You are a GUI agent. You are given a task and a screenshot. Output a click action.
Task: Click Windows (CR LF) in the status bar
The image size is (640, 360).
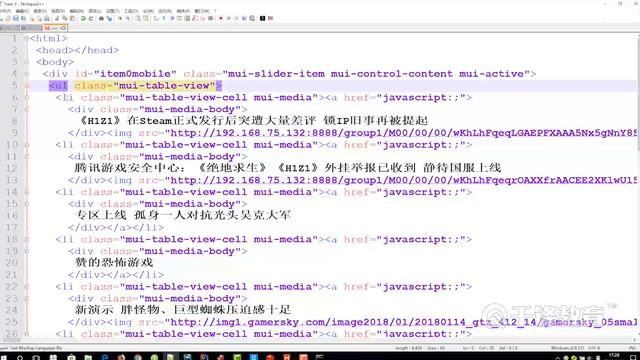568,348
